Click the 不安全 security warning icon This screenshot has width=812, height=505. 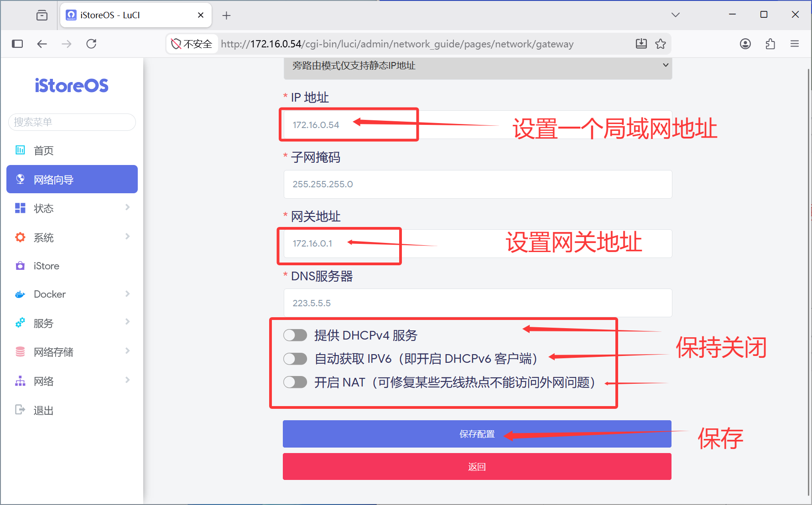click(176, 44)
